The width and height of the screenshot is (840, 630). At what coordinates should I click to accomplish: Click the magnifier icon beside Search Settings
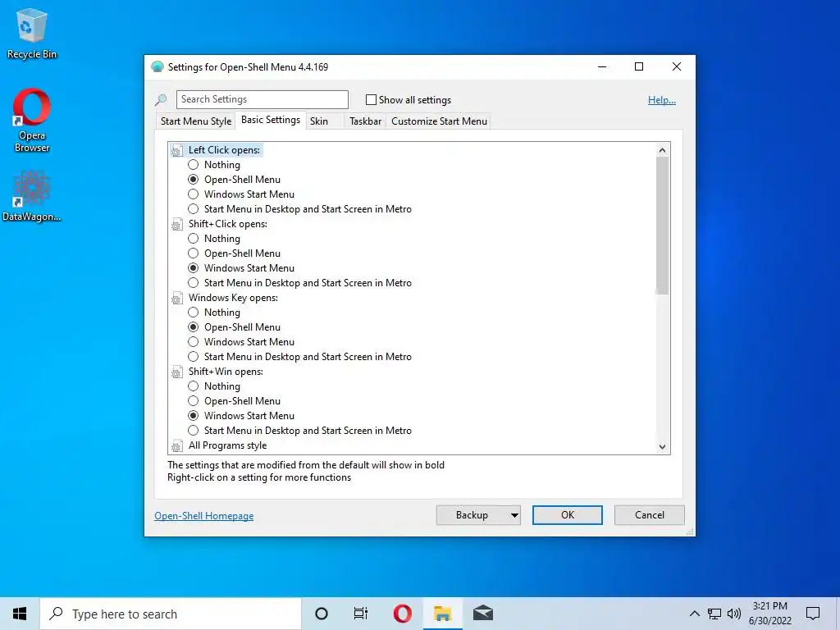click(161, 99)
